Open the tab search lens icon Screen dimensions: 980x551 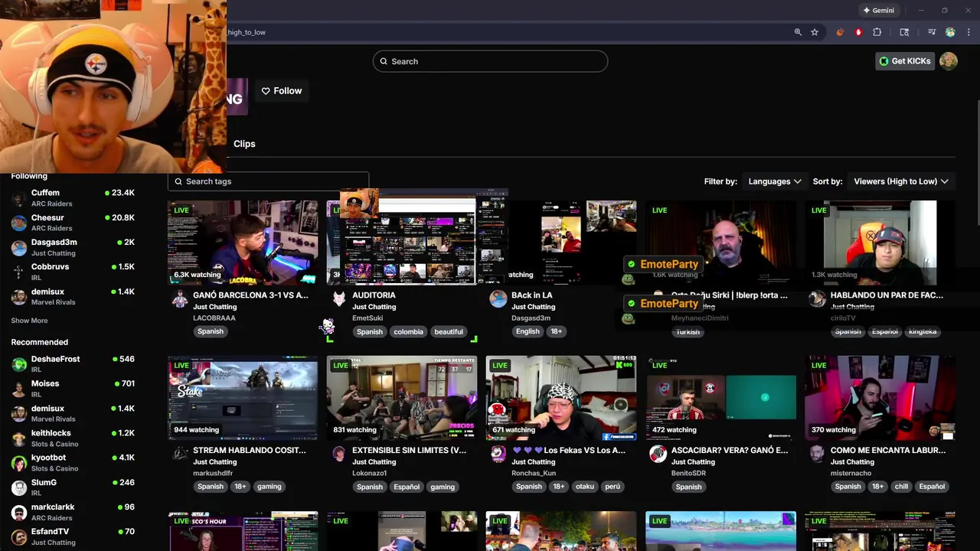pyautogui.click(x=904, y=32)
